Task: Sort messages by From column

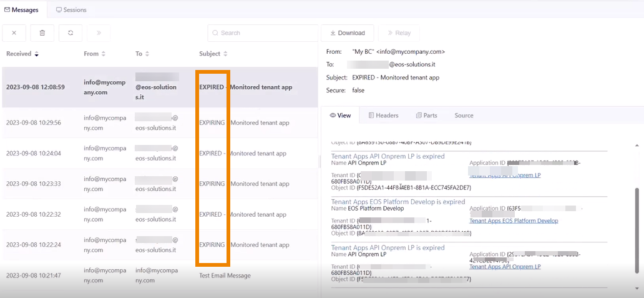Action: 94,54
